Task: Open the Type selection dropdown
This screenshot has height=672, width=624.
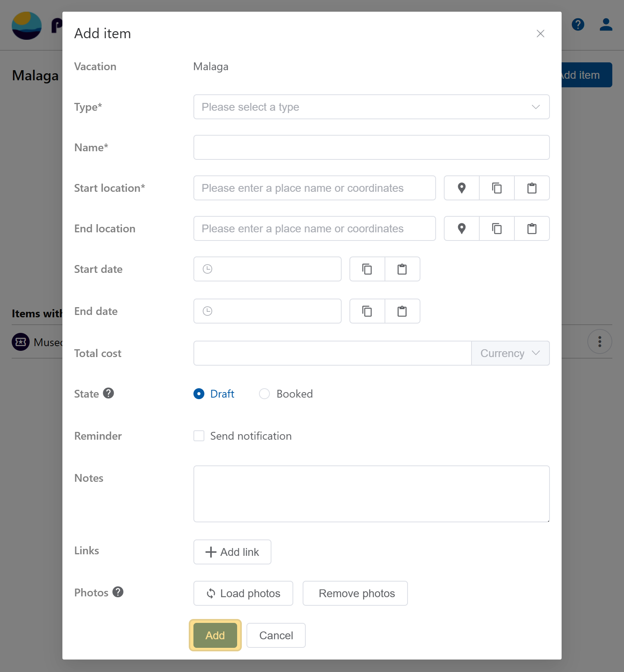Action: point(371,107)
